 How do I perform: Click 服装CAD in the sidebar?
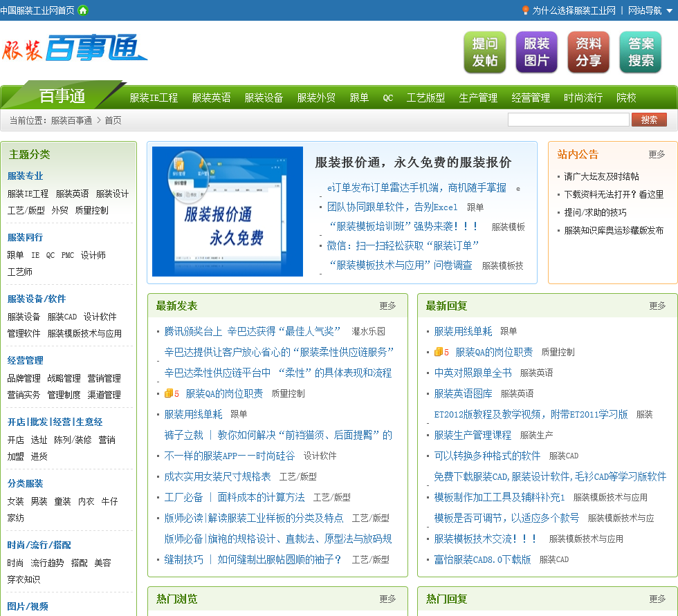(x=62, y=317)
